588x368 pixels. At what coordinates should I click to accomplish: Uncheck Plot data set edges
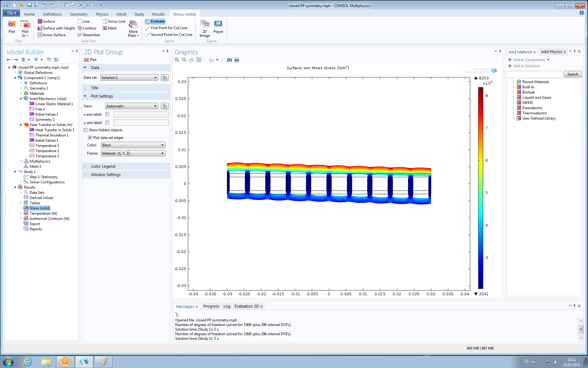point(90,138)
